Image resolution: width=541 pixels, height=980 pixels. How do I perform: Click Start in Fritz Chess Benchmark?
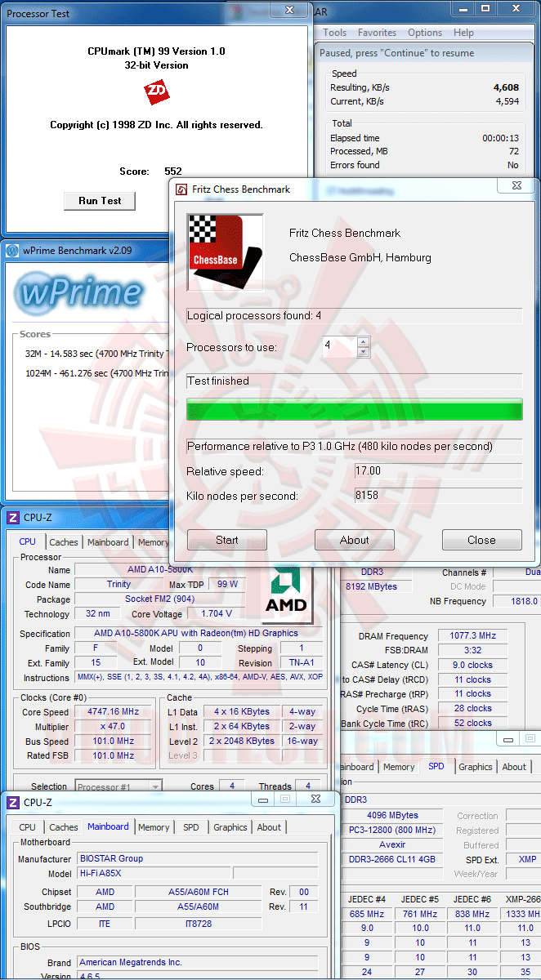pos(227,540)
